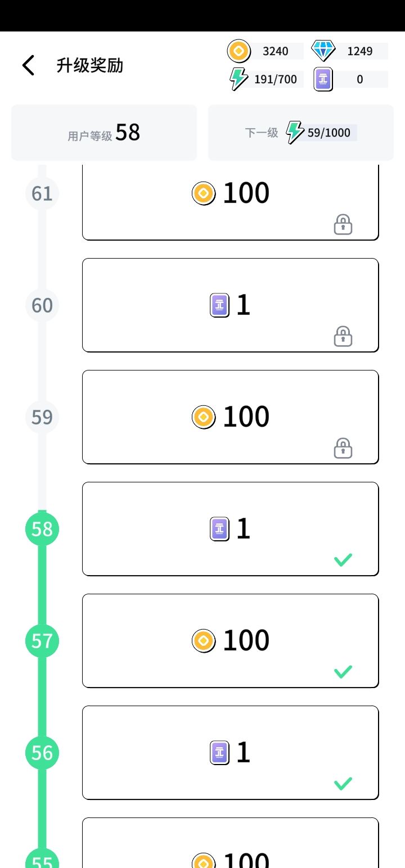Open the user level 58 panel
This screenshot has height=868, width=405.
[x=104, y=133]
